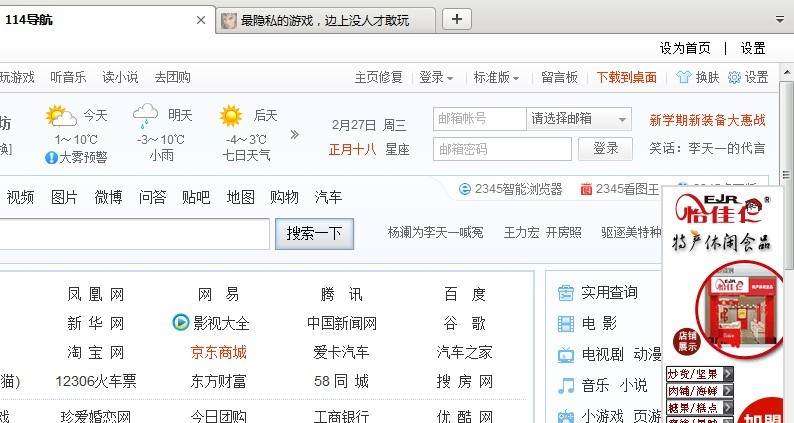Image resolution: width=794 pixels, height=423 pixels.
Task: Open 笑话：李天一的代言 link
Action: [x=707, y=148]
